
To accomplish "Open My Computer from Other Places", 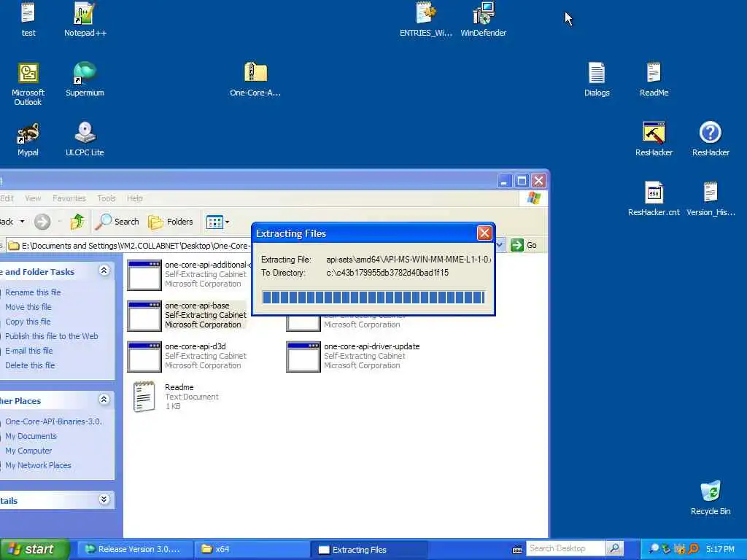I will click(28, 451).
